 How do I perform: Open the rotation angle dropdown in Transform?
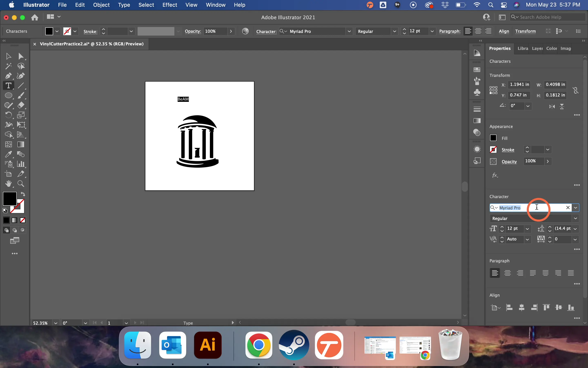pos(528,106)
